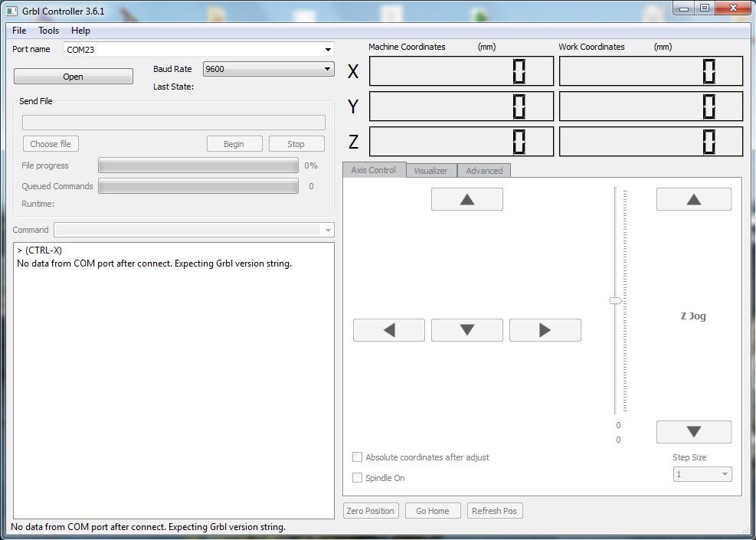Expand the Command history dropdown arrow

[x=328, y=230]
